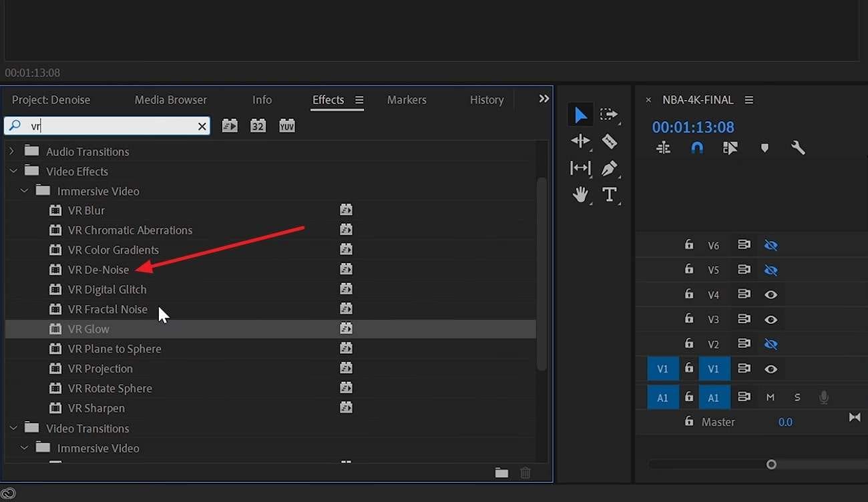
Task: Open the NBA-4K-FINAL panel menu
Action: [x=748, y=99]
